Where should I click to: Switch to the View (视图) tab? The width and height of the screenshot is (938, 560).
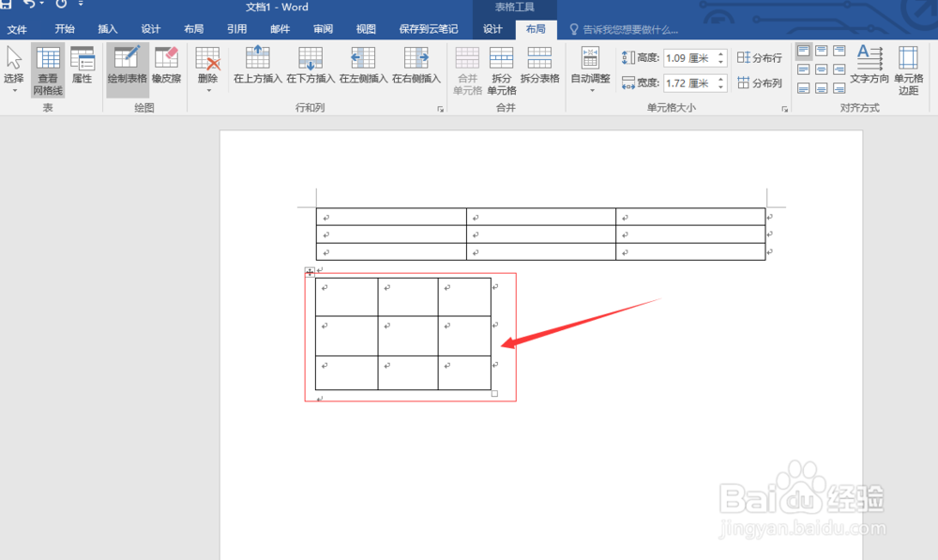(x=366, y=29)
